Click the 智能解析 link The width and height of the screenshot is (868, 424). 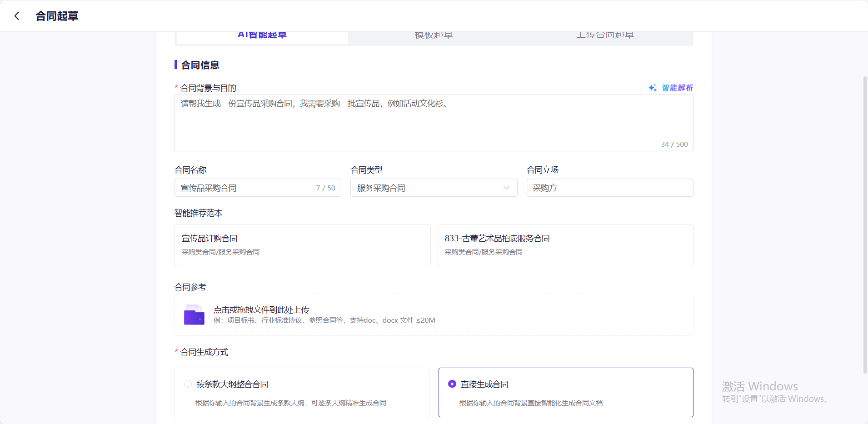coord(677,88)
